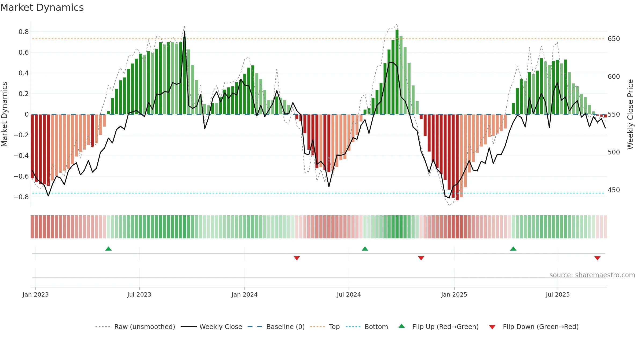Click the sharemaestro.com source text

click(592, 275)
